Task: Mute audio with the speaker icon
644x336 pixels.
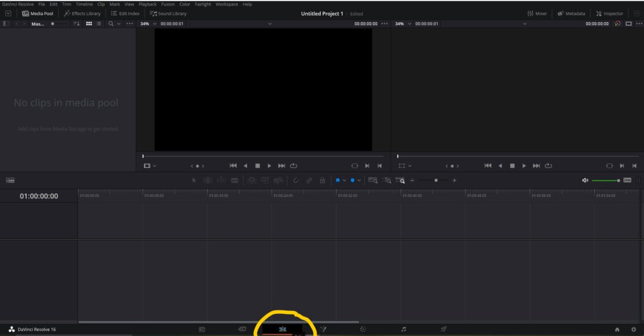Action: (x=585, y=181)
